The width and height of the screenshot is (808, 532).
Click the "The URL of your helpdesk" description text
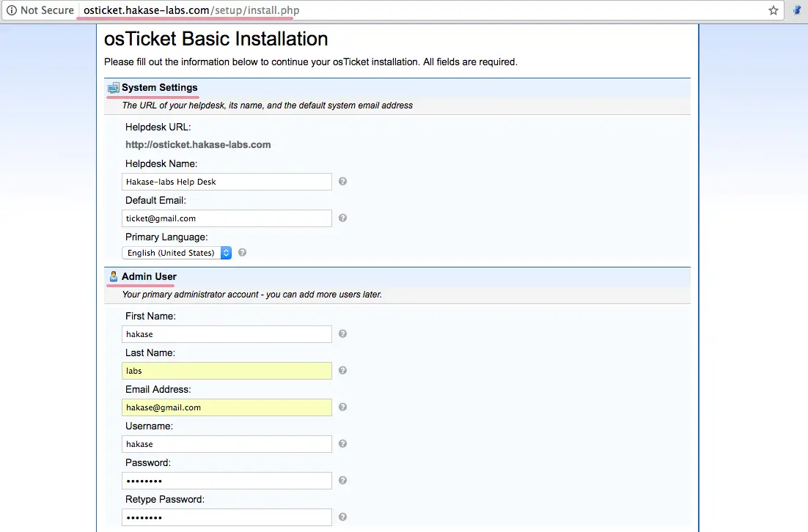[x=268, y=105]
